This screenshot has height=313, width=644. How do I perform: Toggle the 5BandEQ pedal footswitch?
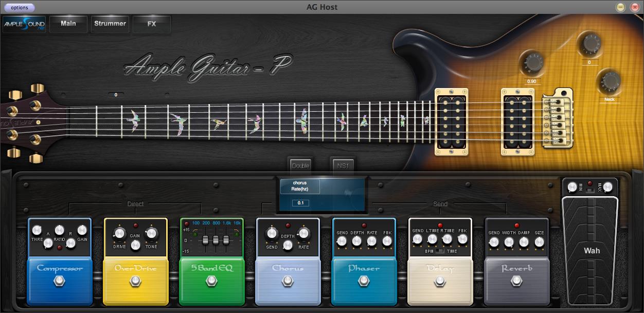coord(211,281)
